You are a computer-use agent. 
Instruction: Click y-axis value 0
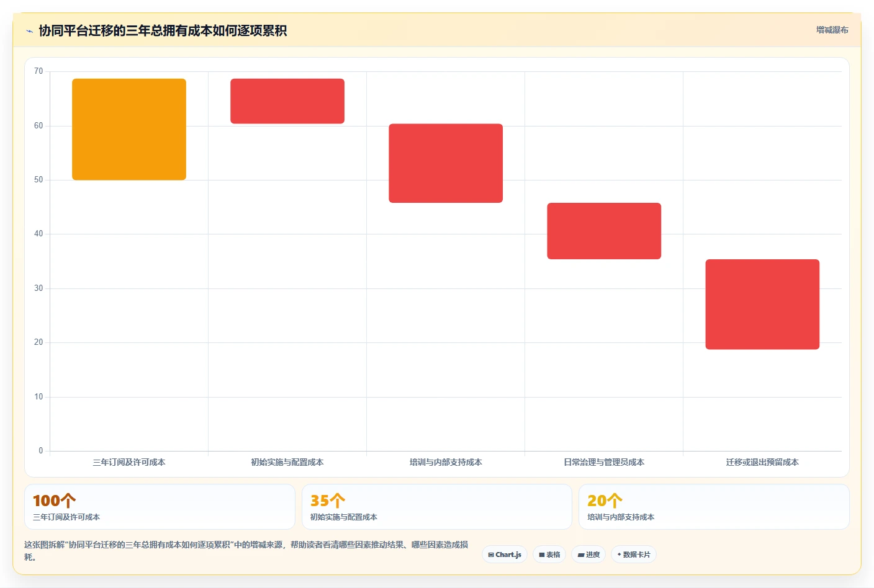click(41, 451)
